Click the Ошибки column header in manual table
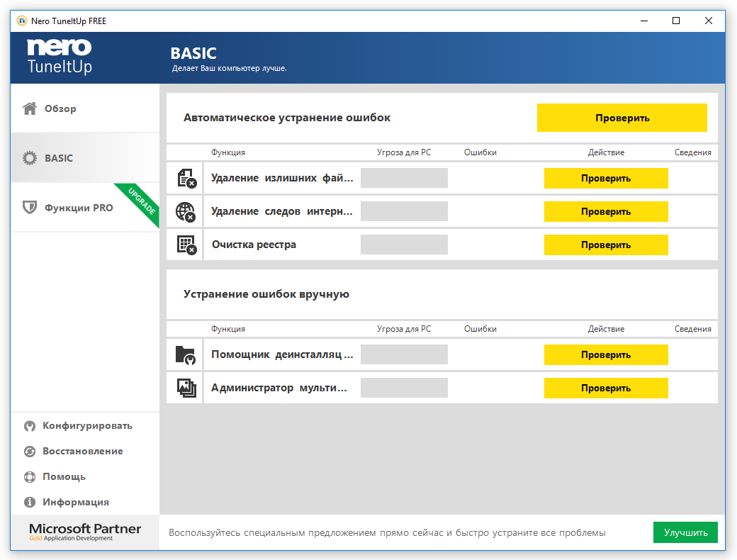This screenshot has height=560, width=737. [480, 329]
